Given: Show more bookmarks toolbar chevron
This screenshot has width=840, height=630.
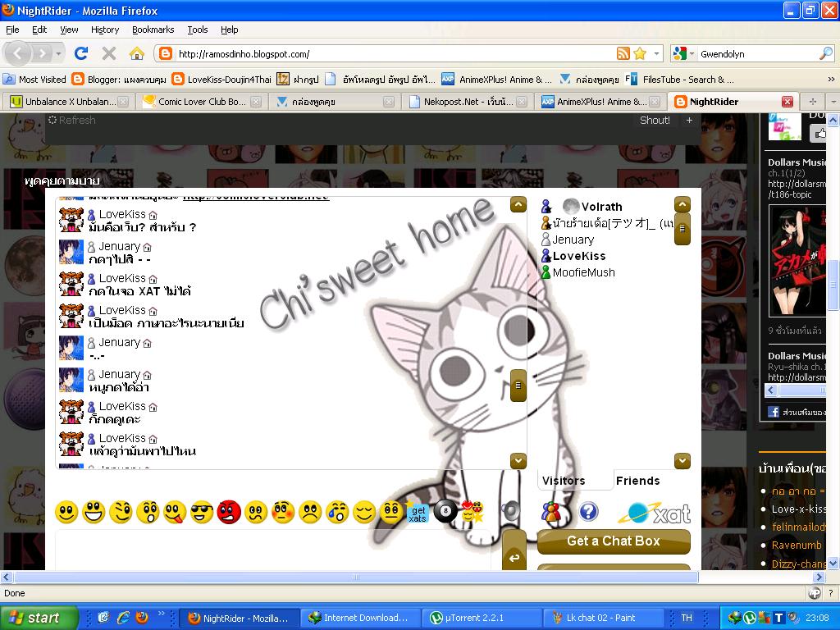Looking at the screenshot, I should pos(831,80).
